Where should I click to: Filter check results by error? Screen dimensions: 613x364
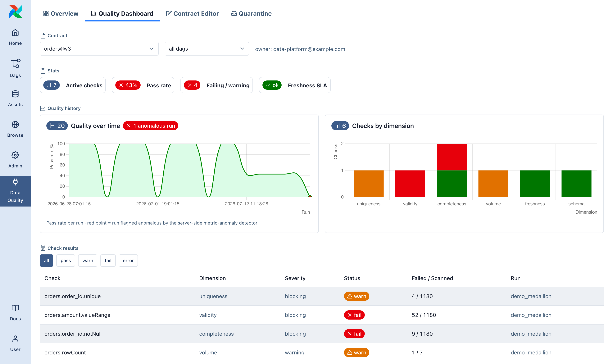tap(128, 261)
